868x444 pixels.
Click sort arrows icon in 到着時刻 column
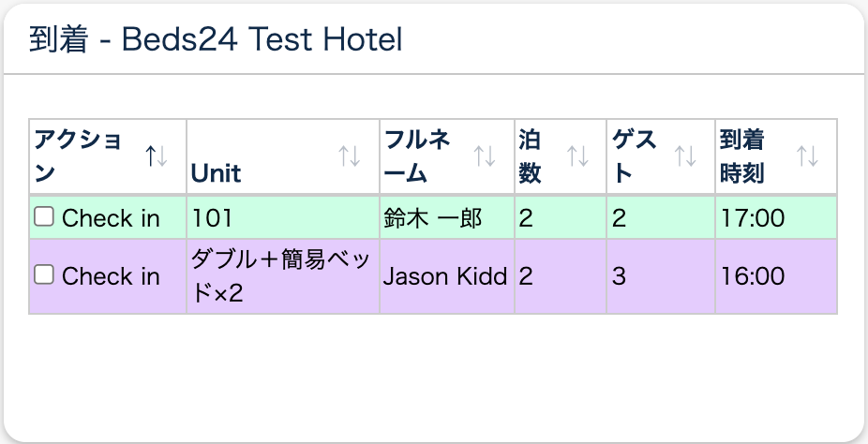807,156
